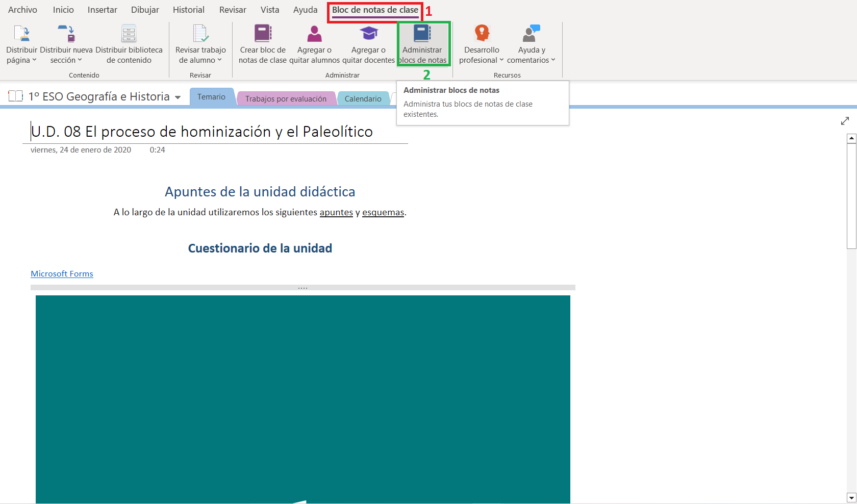The width and height of the screenshot is (857, 504).
Task: Open Agregar o quitar docentes
Action: click(x=368, y=43)
